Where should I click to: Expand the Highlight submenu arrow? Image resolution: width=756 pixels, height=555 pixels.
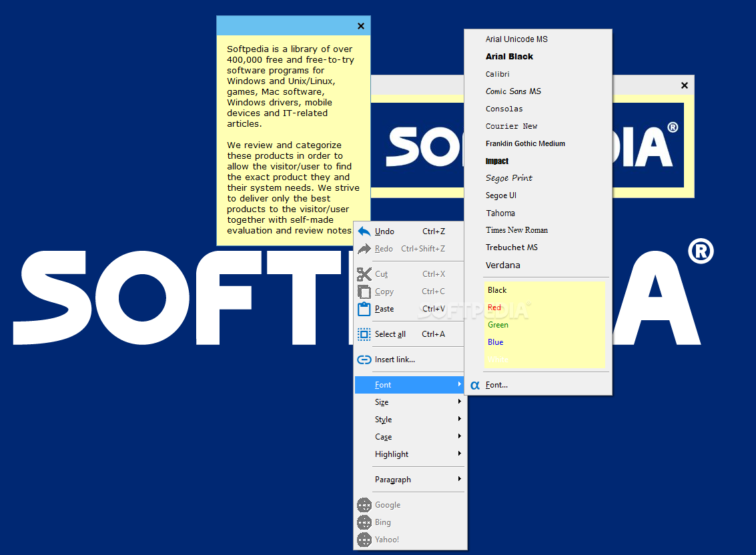460,454
